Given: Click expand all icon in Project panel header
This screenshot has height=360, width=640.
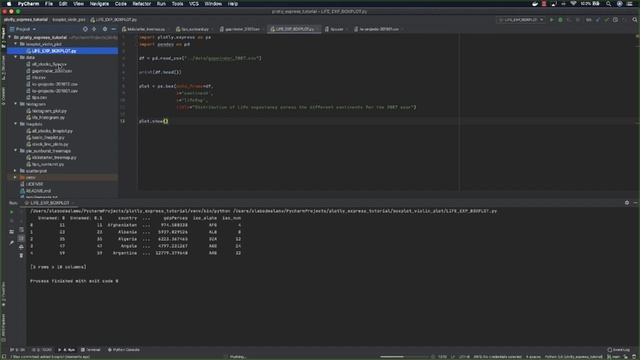Looking at the screenshot, I should tap(94, 29).
